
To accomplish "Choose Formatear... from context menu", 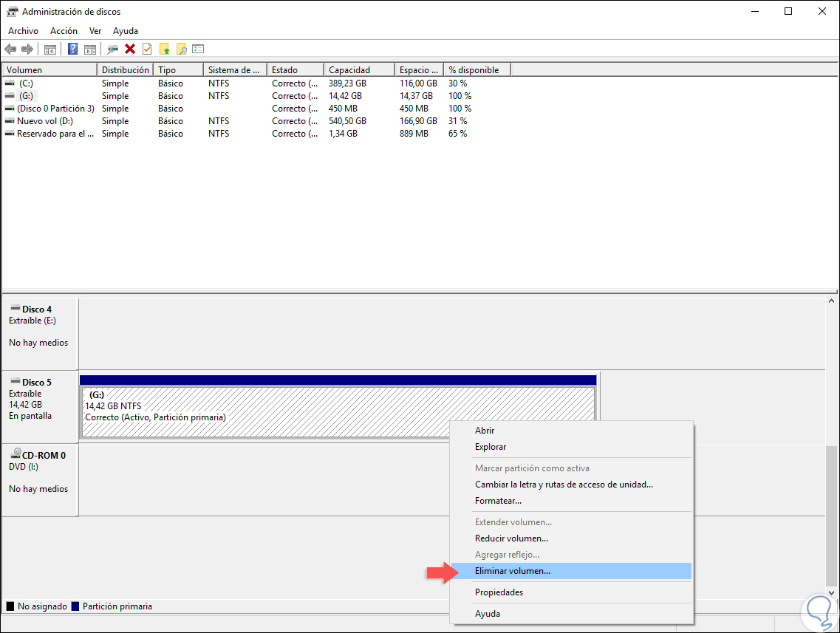I will [x=571, y=501].
